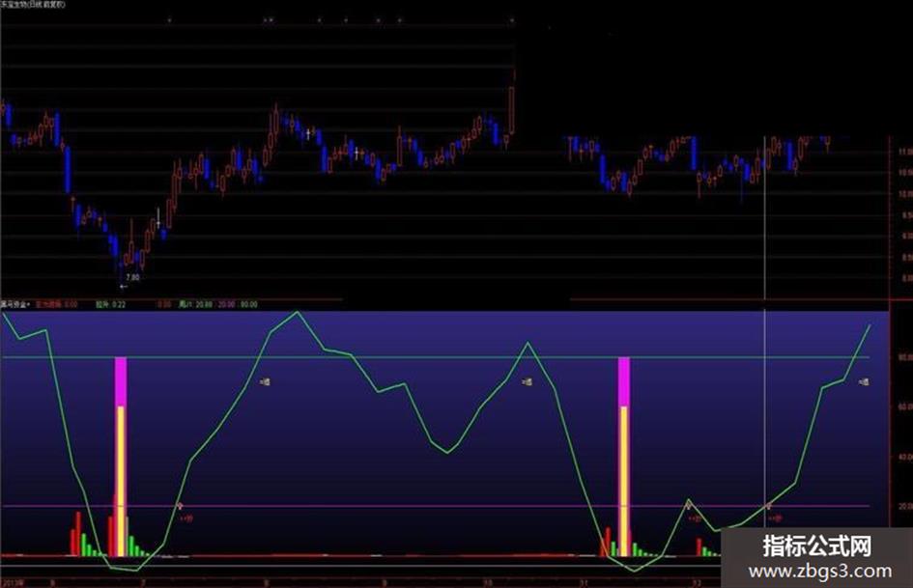Click the down-arrow signal at vertical crosshair line
The width and height of the screenshot is (913, 588).
(769, 506)
